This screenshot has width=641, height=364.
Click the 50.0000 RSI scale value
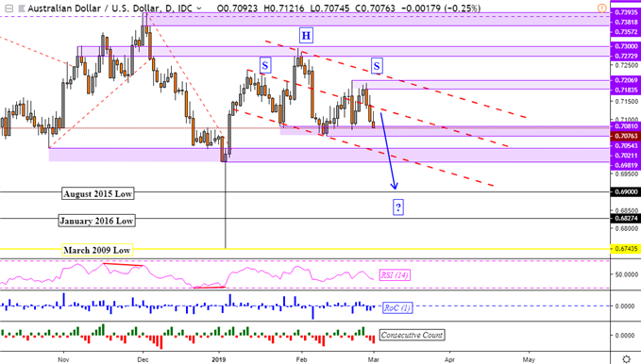tap(626, 274)
